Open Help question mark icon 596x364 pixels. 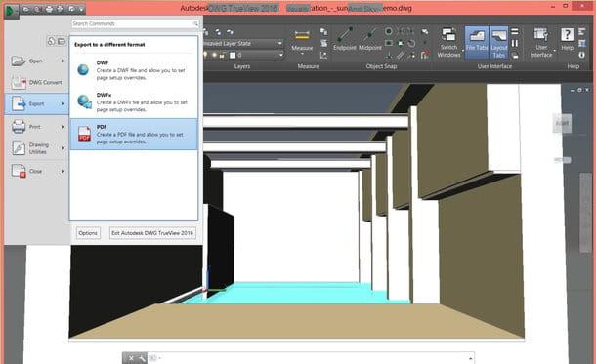567,35
